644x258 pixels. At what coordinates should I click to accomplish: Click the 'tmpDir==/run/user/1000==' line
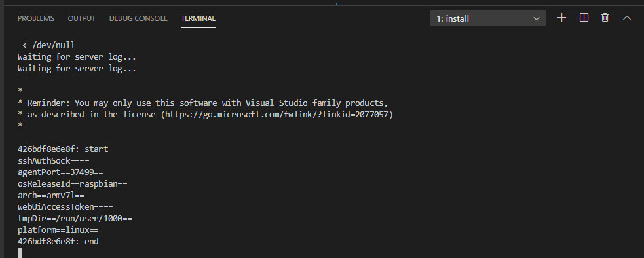(x=75, y=219)
